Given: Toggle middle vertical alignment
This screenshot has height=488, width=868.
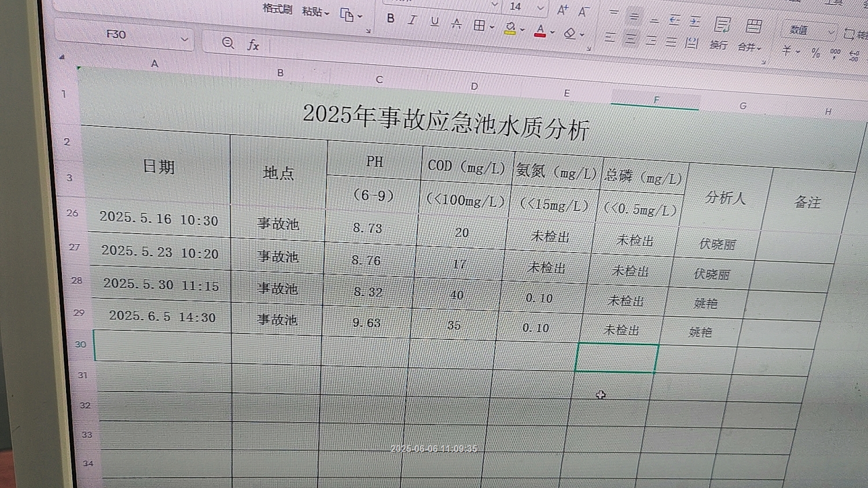Looking at the screenshot, I should coord(634,17).
